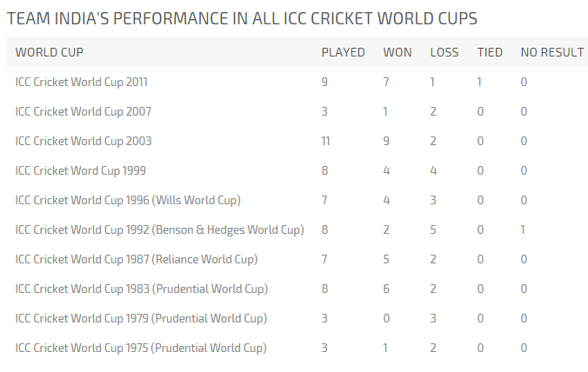
Task: Click the WORLD CUP column header
Action: pyautogui.click(x=49, y=52)
